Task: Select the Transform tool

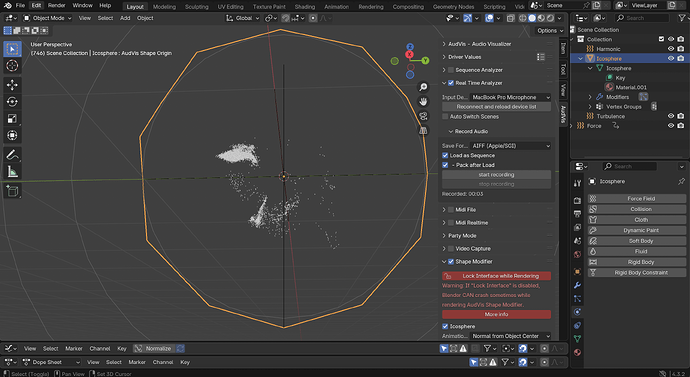Action: [x=12, y=135]
